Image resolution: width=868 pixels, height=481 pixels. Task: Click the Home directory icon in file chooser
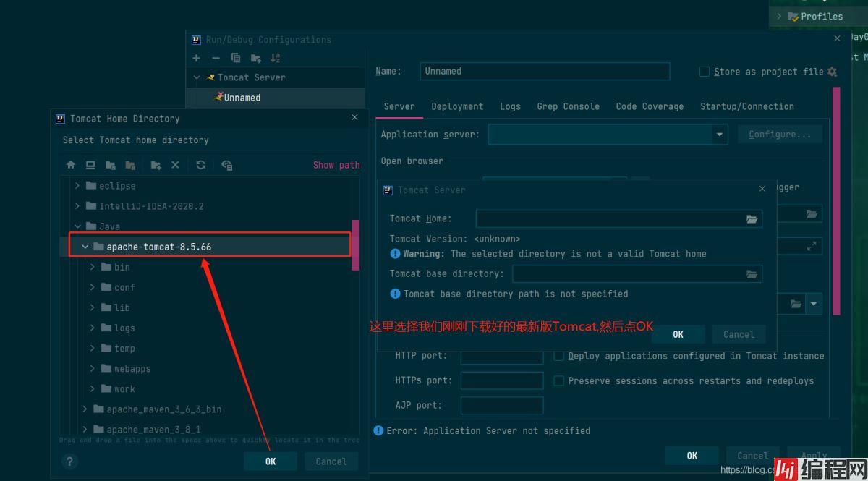click(x=71, y=165)
